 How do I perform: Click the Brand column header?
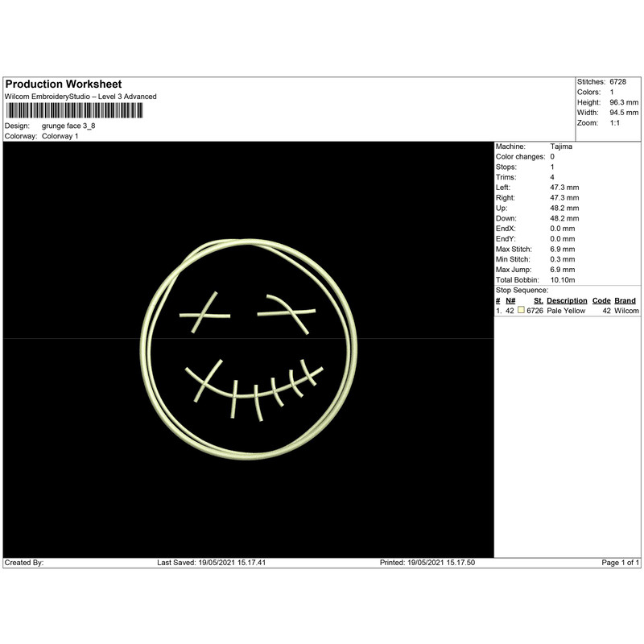pos(625,300)
